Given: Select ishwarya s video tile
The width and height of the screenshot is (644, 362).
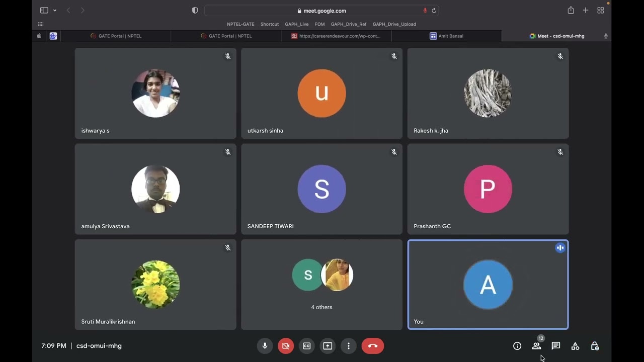Looking at the screenshot, I should point(155,94).
